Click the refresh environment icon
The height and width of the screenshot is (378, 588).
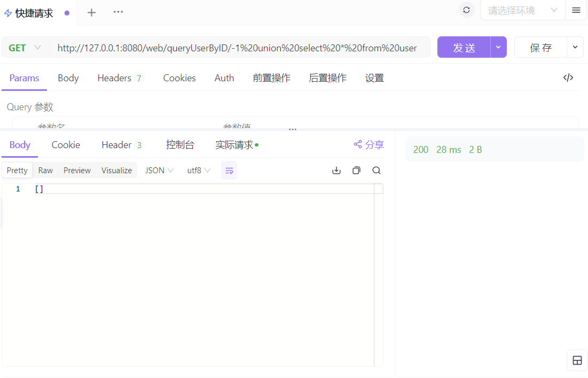[466, 10]
